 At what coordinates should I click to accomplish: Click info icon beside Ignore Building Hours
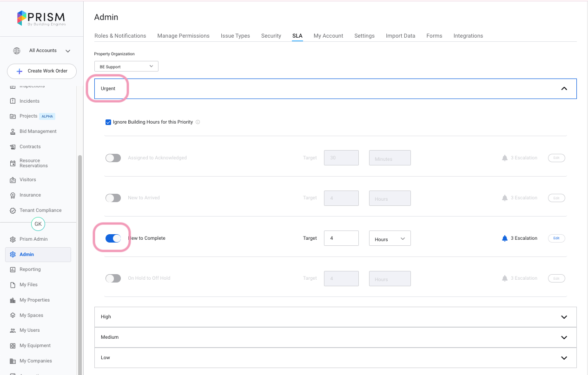(198, 122)
